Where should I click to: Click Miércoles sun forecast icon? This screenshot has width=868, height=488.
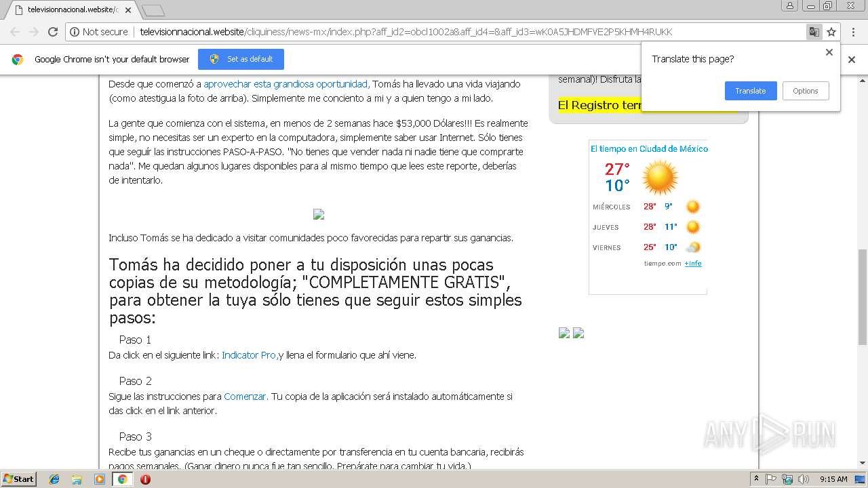click(x=692, y=207)
